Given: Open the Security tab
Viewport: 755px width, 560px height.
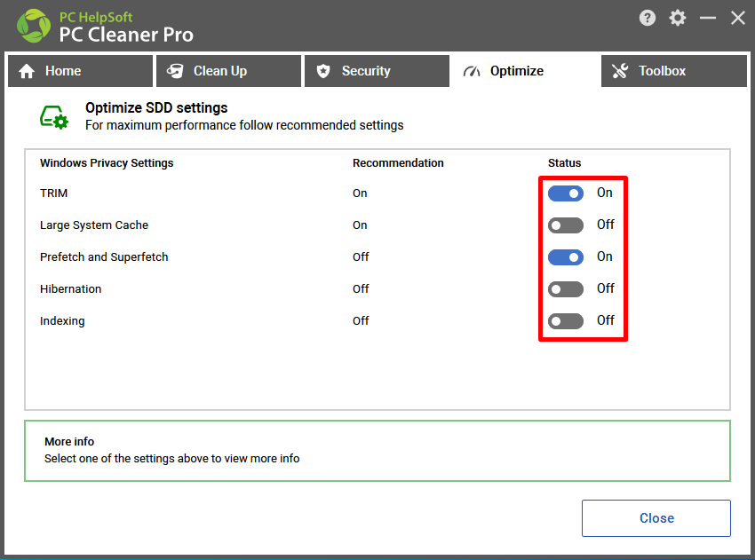Looking at the screenshot, I should pos(377,71).
